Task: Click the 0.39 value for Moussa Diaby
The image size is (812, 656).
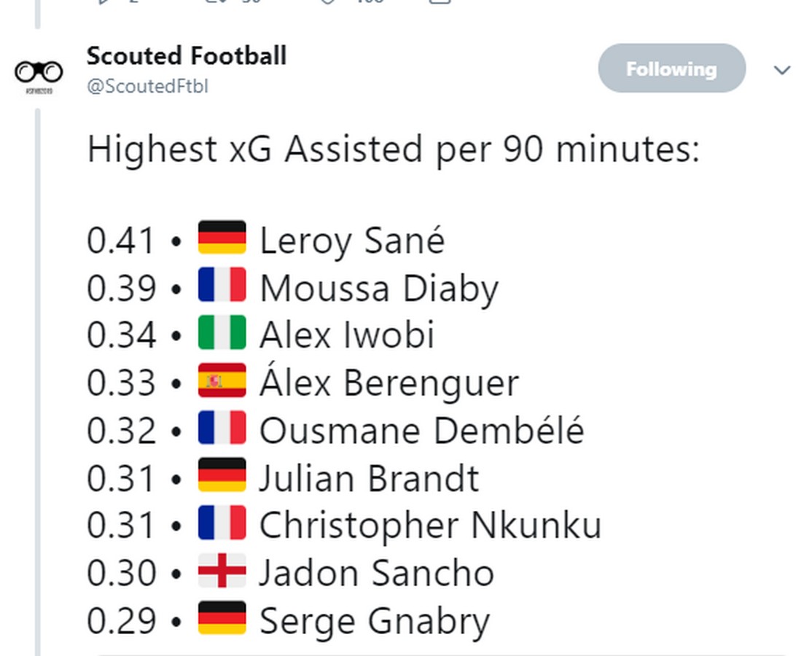Action: coord(121,289)
